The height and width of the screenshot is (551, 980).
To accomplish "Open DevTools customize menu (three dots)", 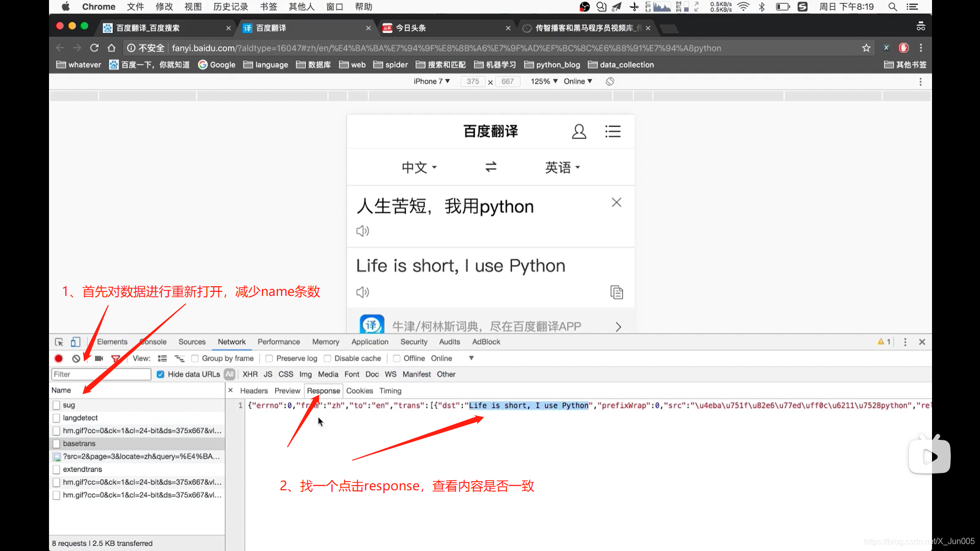I will coord(905,342).
